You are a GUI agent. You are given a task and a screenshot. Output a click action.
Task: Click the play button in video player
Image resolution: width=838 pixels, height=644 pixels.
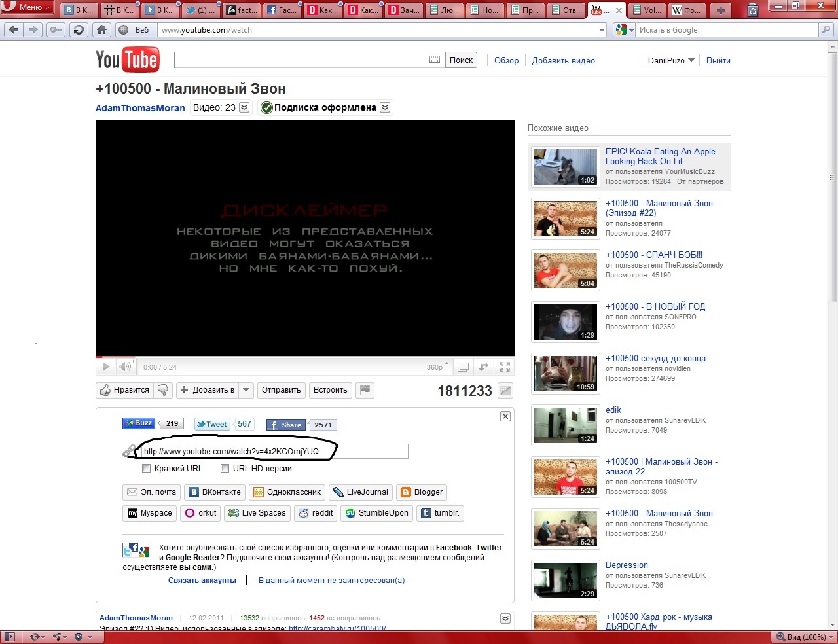click(x=105, y=367)
